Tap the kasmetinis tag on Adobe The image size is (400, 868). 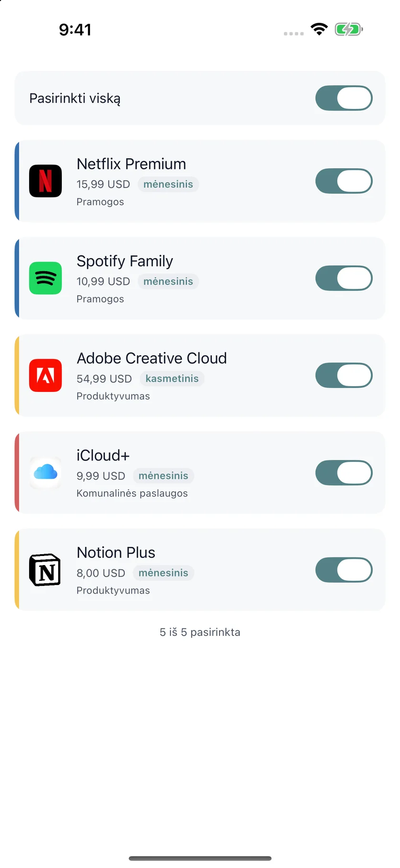(172, 379)
